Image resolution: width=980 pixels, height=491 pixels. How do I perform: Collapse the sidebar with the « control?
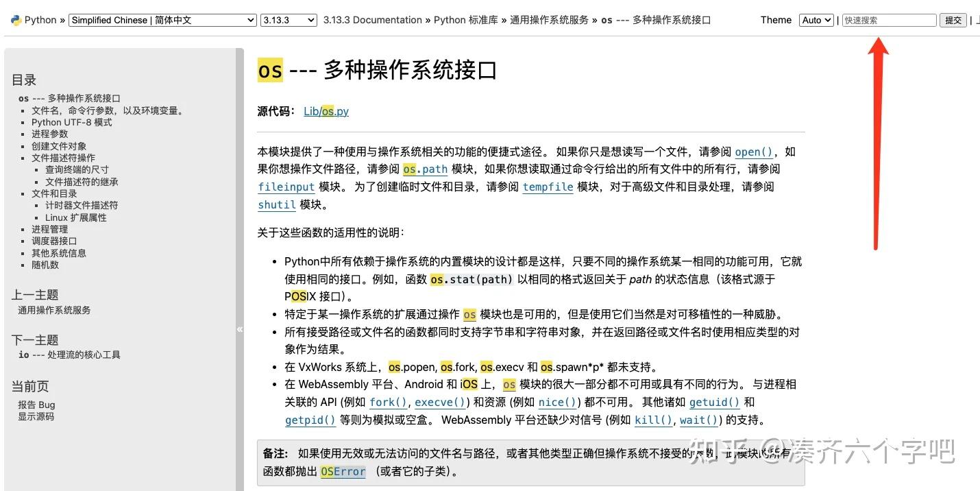(x=241, y=328)
